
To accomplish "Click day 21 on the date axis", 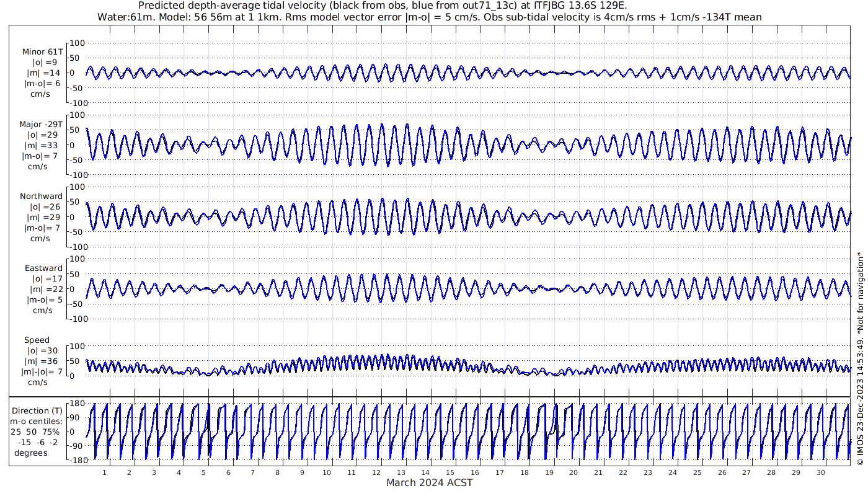I will click(598, 472).
